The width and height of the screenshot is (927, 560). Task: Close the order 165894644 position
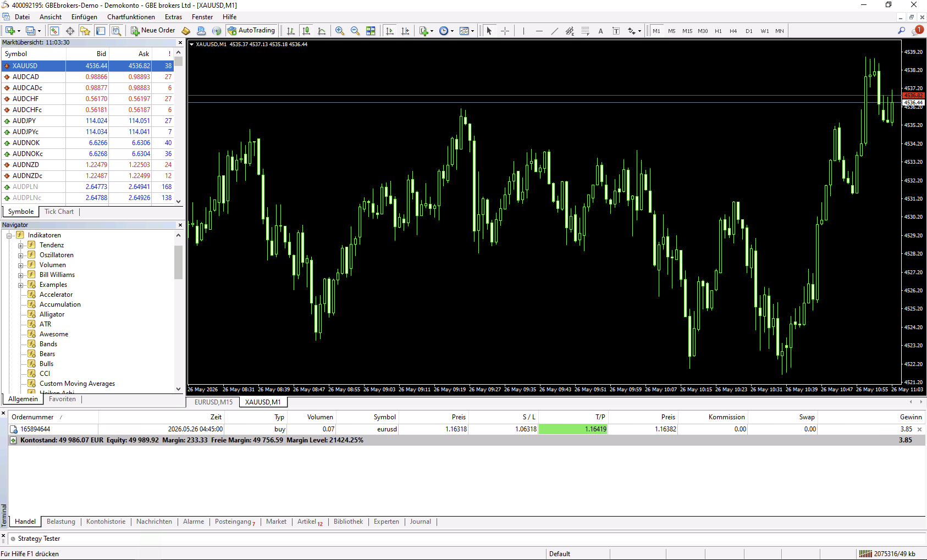(x=920, y=429)
